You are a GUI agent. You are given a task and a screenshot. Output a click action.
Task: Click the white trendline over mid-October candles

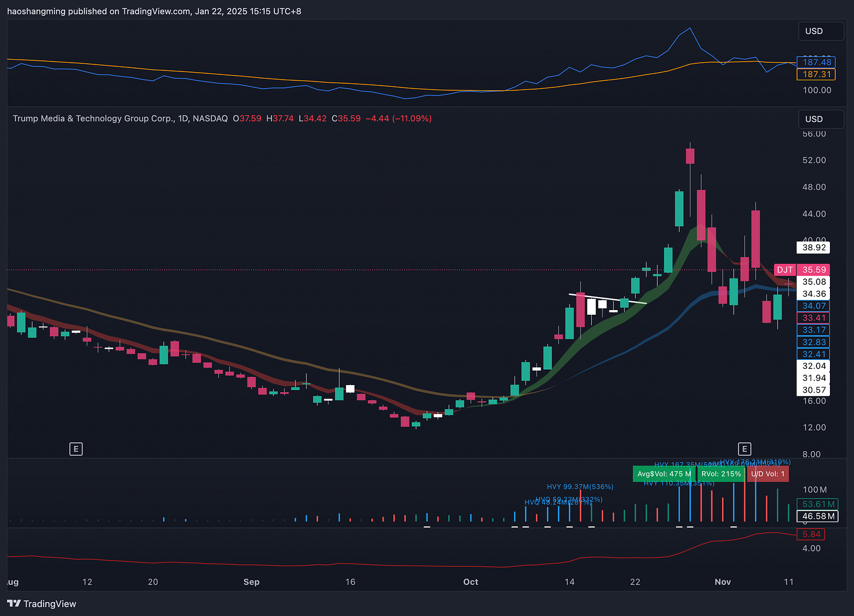click(607, 298)
